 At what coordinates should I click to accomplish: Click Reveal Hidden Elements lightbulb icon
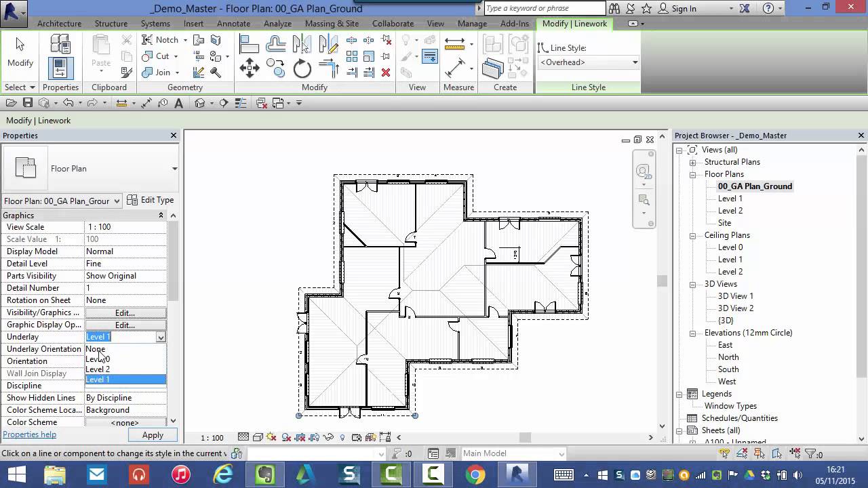point(342,438)
